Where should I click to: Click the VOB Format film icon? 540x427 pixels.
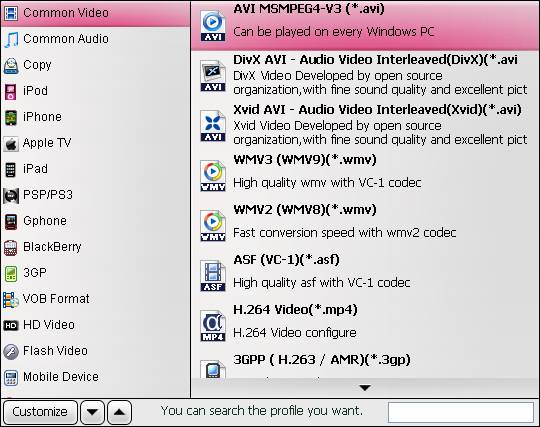[x=11, y=300]
